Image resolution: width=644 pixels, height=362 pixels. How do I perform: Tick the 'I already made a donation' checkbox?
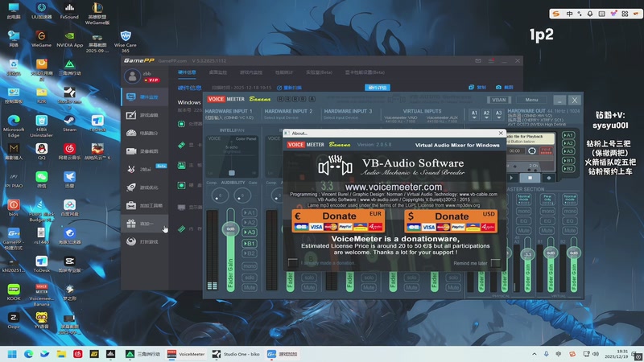[293, 262]
